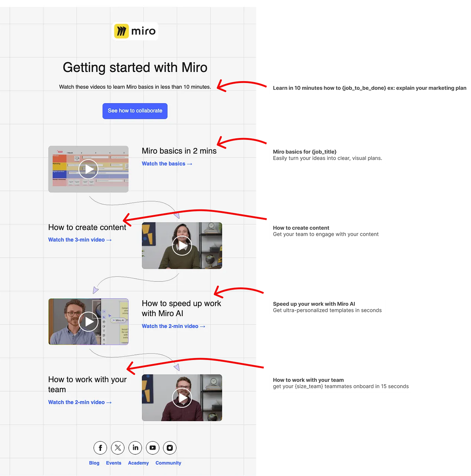The image size is (471, 476).
Task: Go to the Academy footer link
Action: point(138,463)
